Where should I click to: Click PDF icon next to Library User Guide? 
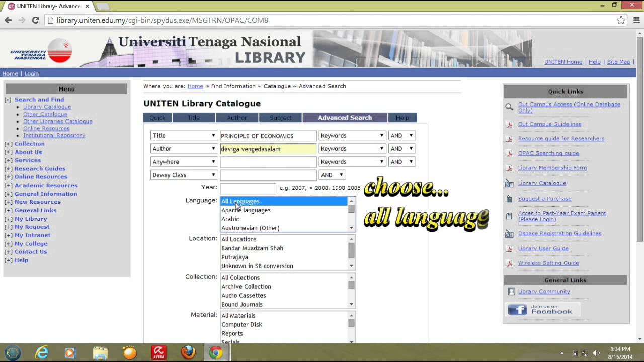509,248
